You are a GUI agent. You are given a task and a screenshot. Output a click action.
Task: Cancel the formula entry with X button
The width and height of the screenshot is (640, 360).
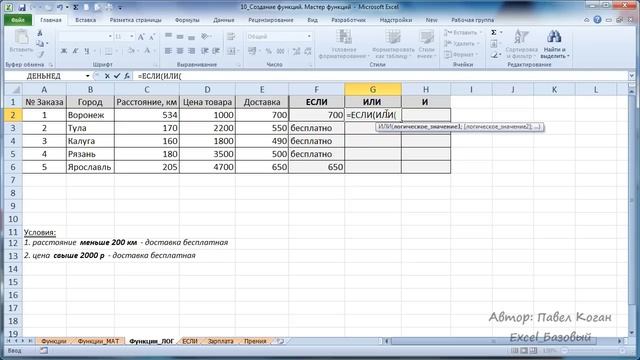click(107, 76)
